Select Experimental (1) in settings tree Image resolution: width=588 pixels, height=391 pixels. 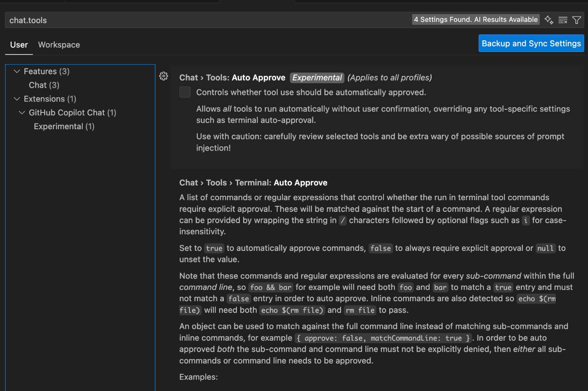coord(64,126)
